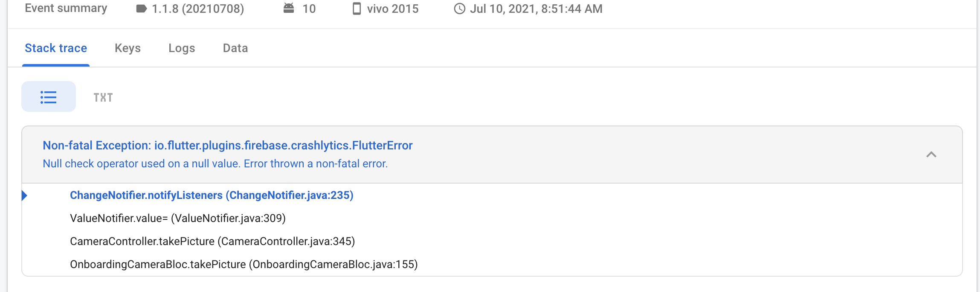Click the Jul 10, 2021 timestamp text
This screenshot has height=292, width=980.
point(536,9)
